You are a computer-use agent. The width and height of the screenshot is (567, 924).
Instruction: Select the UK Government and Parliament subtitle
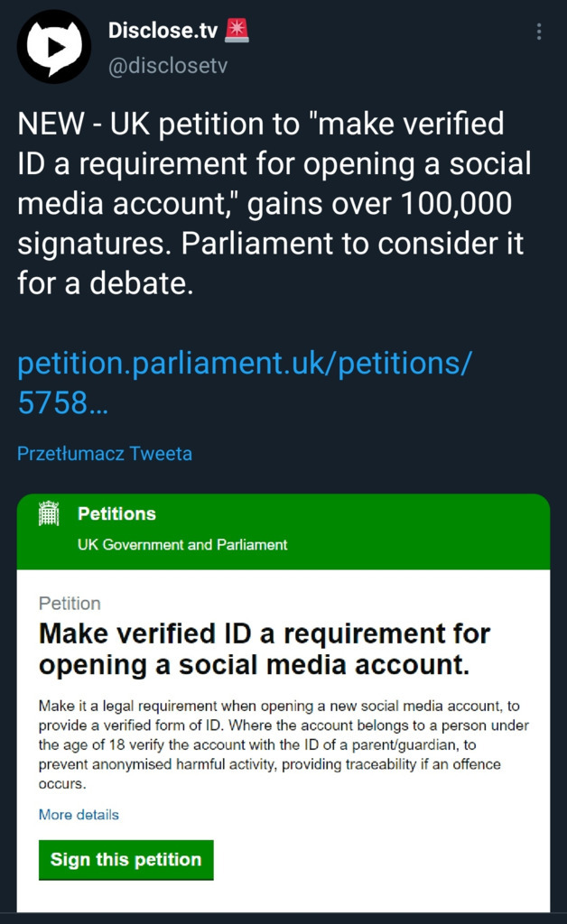[182, 544]
